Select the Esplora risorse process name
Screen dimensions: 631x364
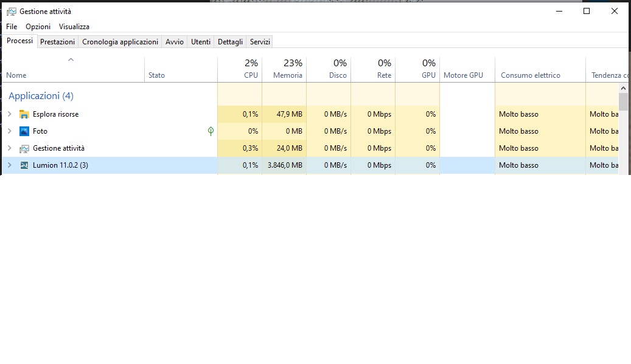[x=55, y=114]
